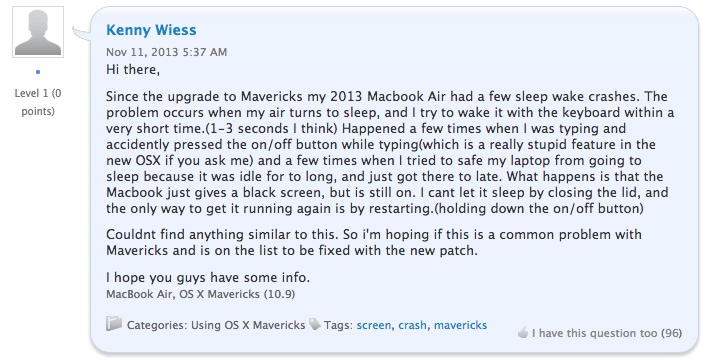Open the "screen" tag link
Image resolution: width=714 pixels, height=360 pixels.
click(373, 325)
